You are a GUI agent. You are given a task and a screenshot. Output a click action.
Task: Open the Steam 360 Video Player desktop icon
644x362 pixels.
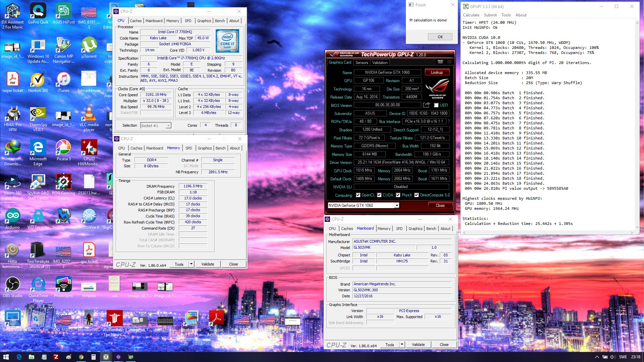(13, 187)
